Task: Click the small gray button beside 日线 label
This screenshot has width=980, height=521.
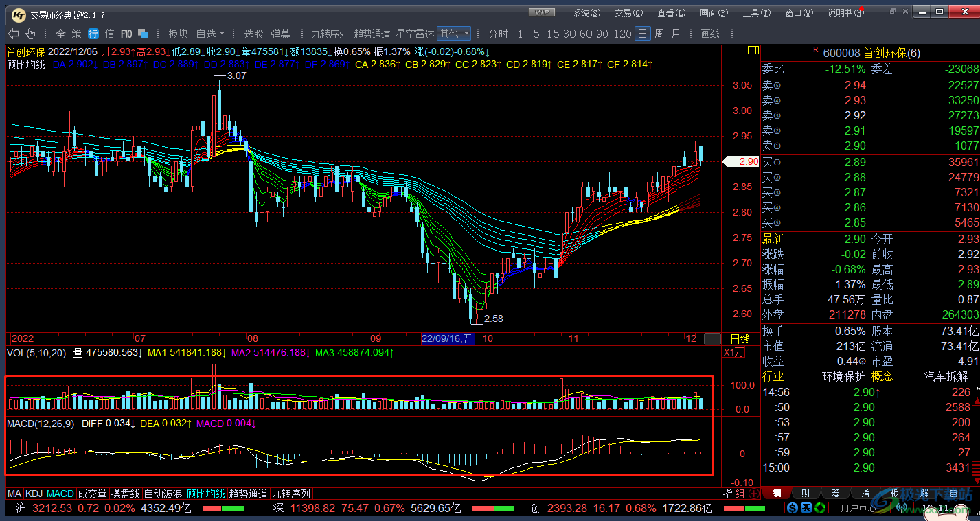Action: 712,339
